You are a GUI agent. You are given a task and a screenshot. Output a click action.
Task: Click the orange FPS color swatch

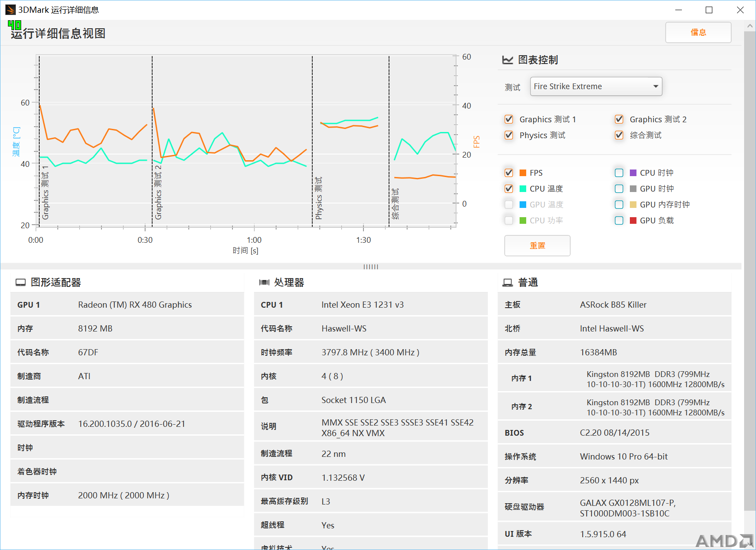(523, 173)
